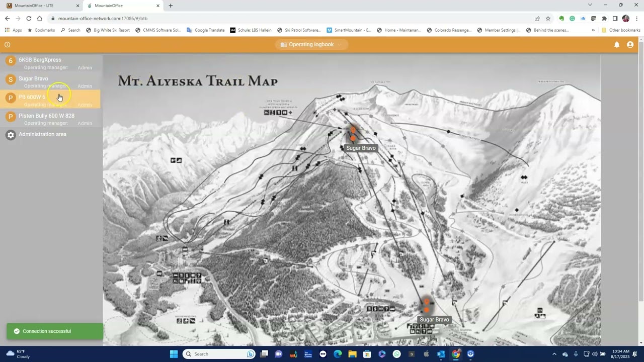644x362 pixels.
Task: Click the taskbar Search box
Action: click(219, 354)
